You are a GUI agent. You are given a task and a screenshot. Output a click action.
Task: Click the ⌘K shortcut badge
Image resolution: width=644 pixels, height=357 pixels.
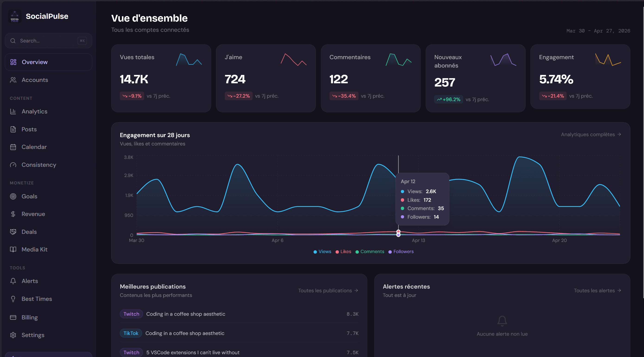(82, 41)
